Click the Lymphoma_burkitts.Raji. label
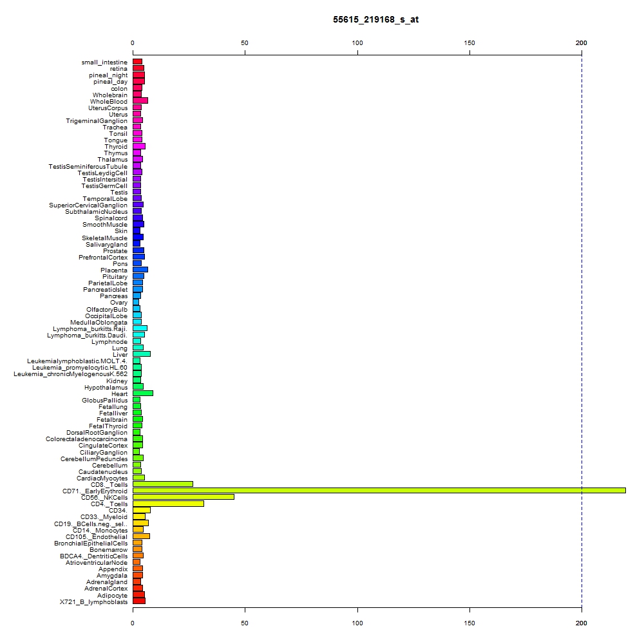Image resolution: width=644 pixels, height=644 pixels. point(90,329)
